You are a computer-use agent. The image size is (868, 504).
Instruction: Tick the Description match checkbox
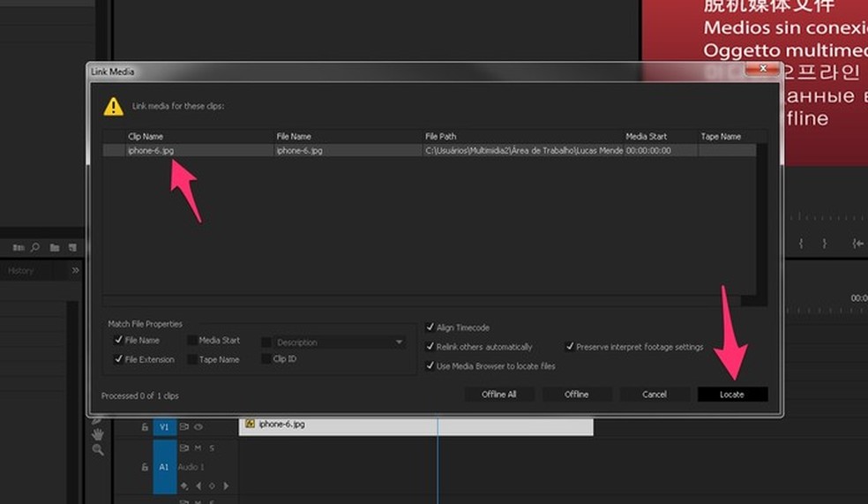click(266, 342)
